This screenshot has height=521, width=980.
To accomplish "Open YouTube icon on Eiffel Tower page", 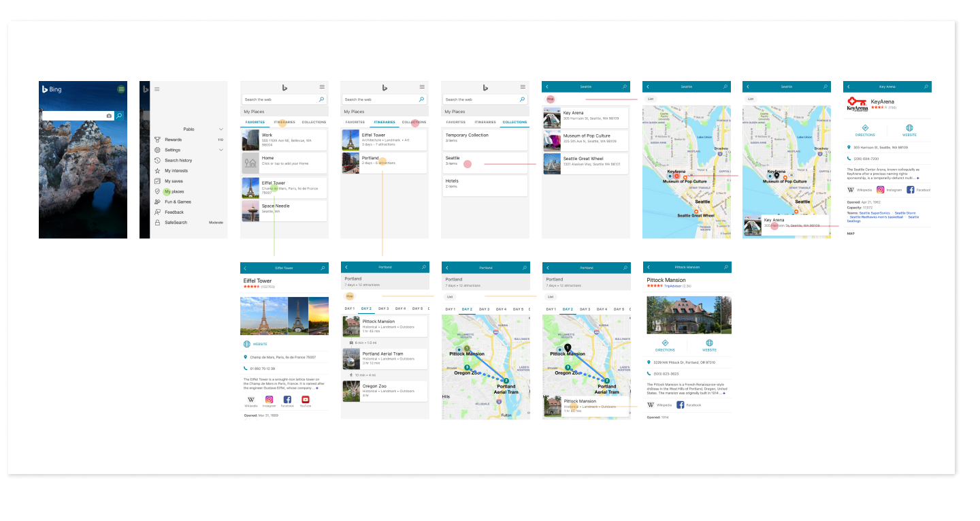I will click(306, 400).
